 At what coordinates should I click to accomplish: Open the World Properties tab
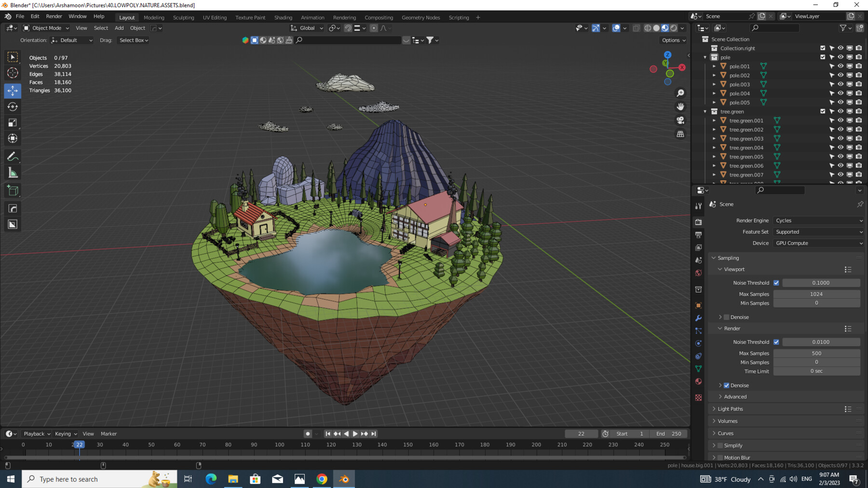[698, 272]
